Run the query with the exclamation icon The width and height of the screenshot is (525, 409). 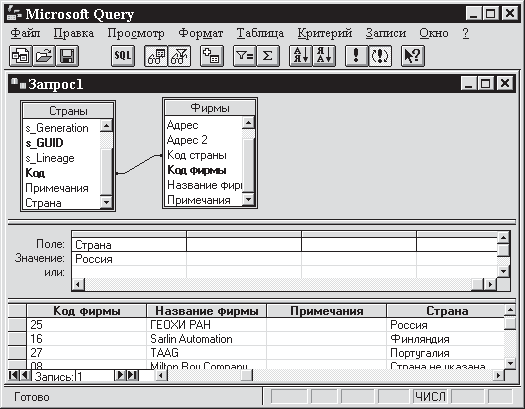357,56
